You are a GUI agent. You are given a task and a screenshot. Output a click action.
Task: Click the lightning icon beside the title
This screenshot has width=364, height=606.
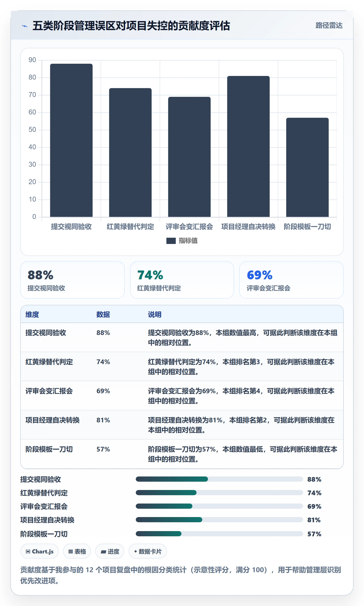(25, 26)
